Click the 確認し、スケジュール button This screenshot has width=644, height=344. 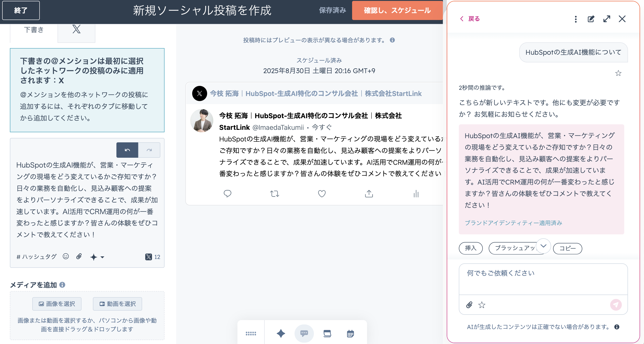pos(397,11)
